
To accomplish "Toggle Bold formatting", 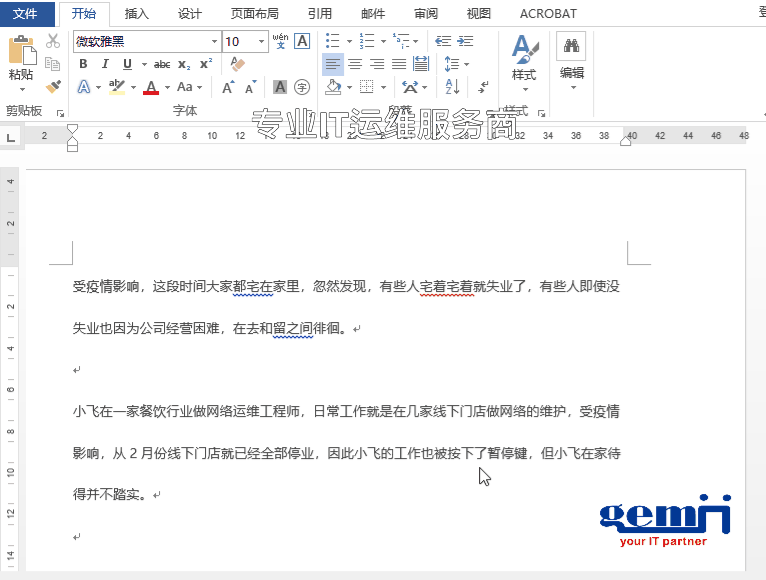I will click(83, 64).
